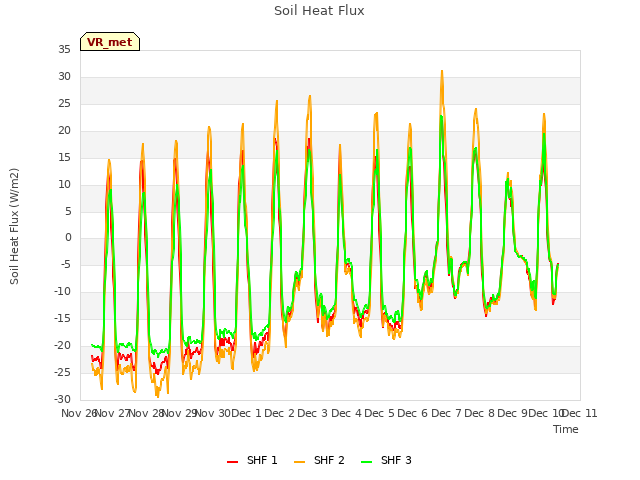This screenshot has height=480, width=640.
Task: Click the Dec 1 x-axis tick label
Action: pyautogui.click(x=246, y=413)
